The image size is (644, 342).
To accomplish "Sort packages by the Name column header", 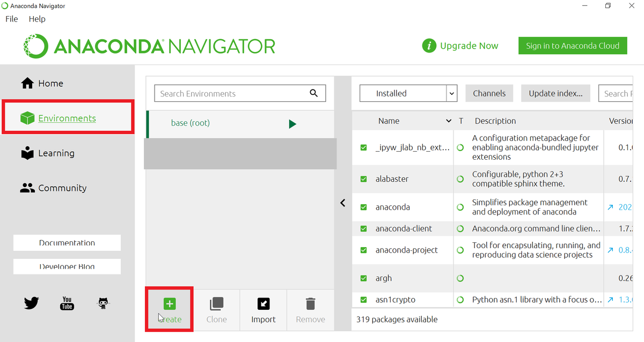I will (389, 121).
